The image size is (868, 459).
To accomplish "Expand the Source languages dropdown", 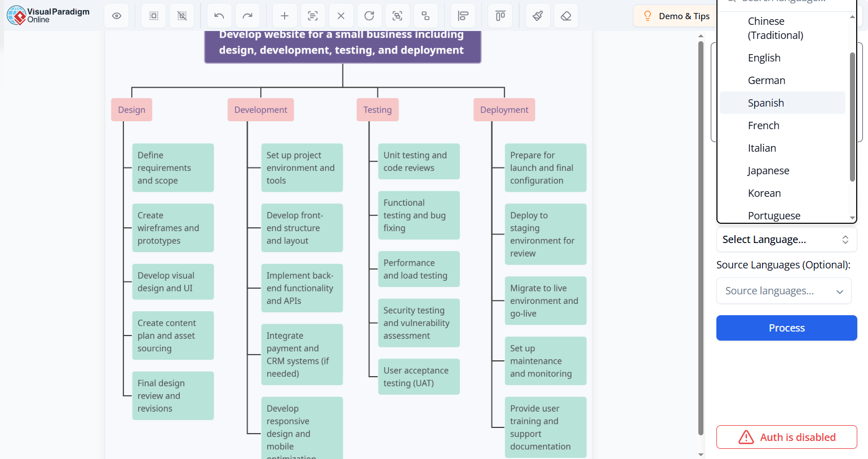I will point(783,290).
